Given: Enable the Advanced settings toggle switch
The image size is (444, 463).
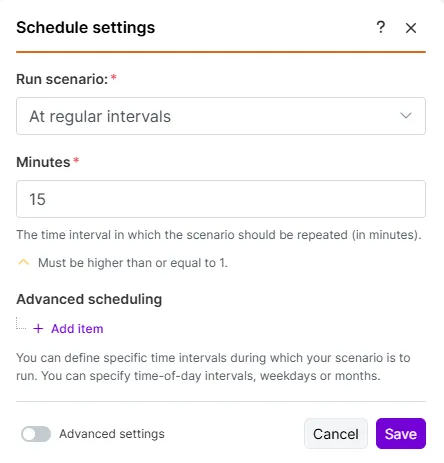Looking at the screenshot, I should tap(36, 434).
